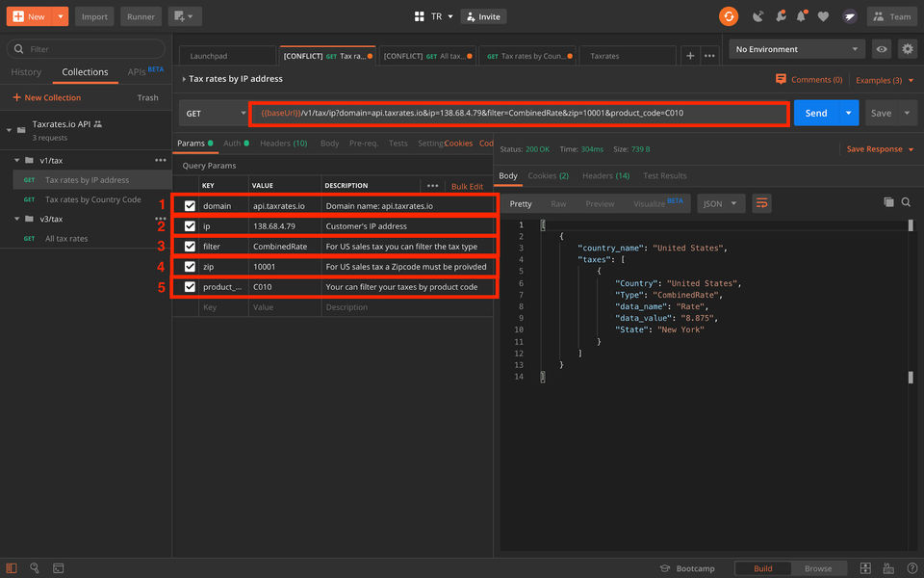Open the GET method dropdown
The image size is (924, 578).
214,114
